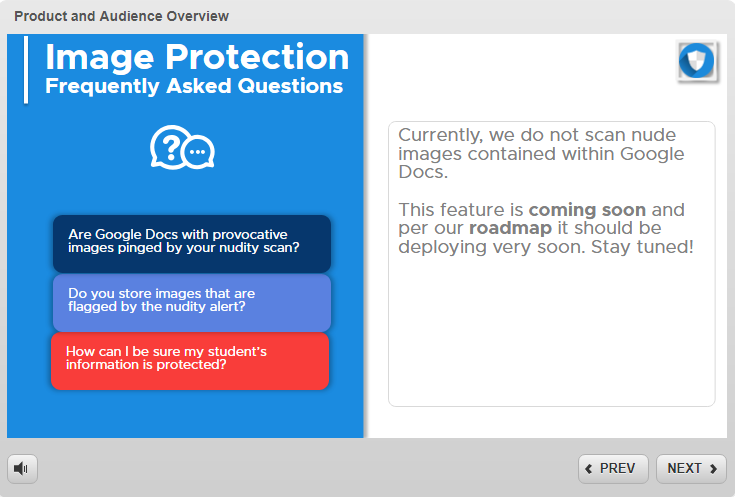
Task: Click the "Image Protection" heading
Action: coord(197,57)
